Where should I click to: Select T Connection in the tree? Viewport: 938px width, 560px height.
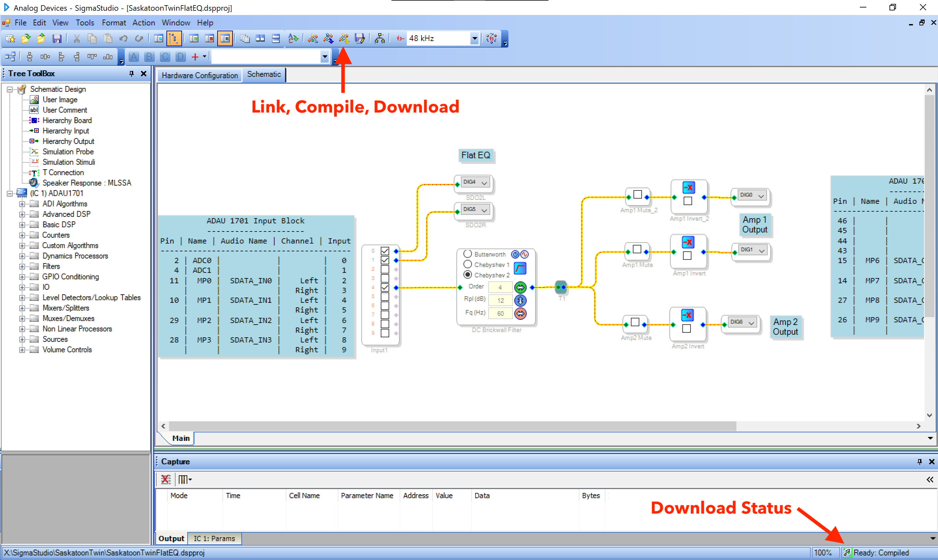63,173
